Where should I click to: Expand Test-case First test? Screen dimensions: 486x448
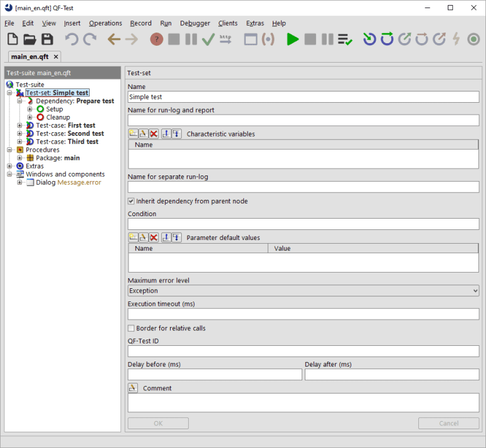click(20, 125)
